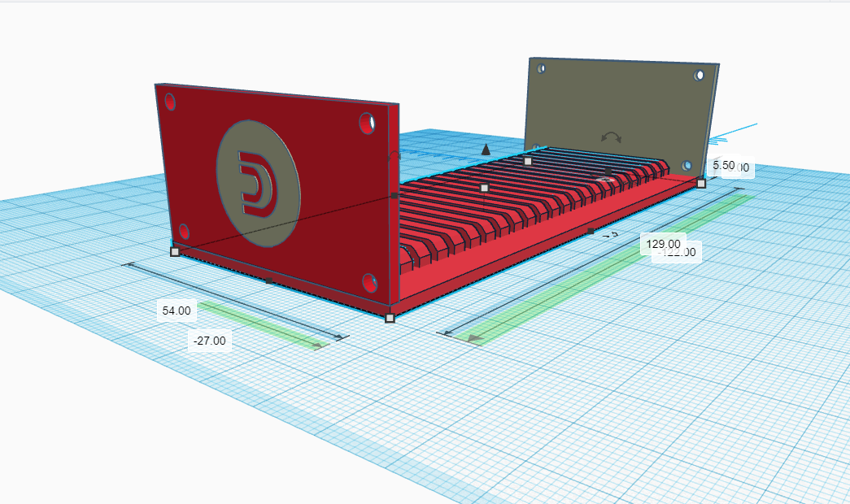850x504 pixels.
Task: Click the white corner scale handle at front-left
Action: (175, 253)
